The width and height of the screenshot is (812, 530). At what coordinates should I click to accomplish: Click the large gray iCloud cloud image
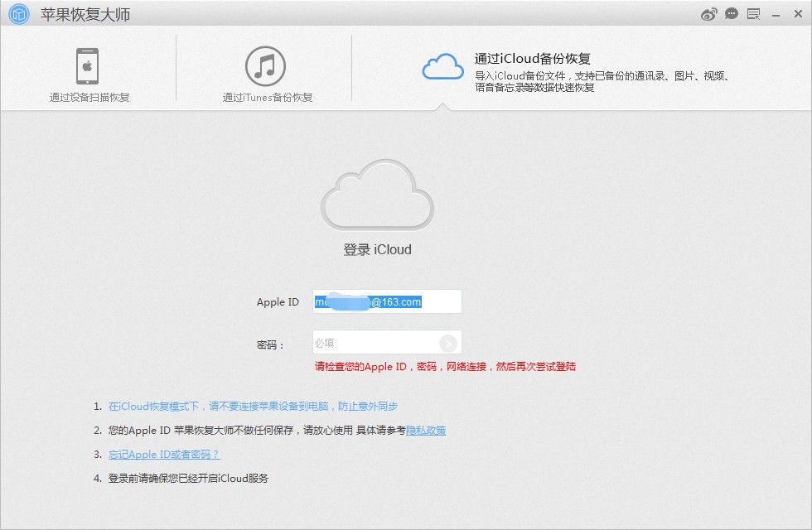(377, 195)
